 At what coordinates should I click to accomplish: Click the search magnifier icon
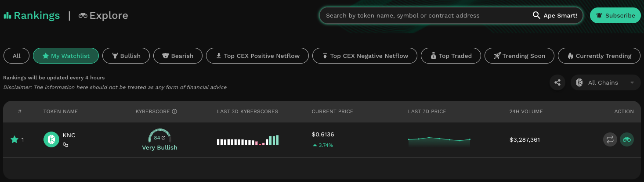click(536, 15)
